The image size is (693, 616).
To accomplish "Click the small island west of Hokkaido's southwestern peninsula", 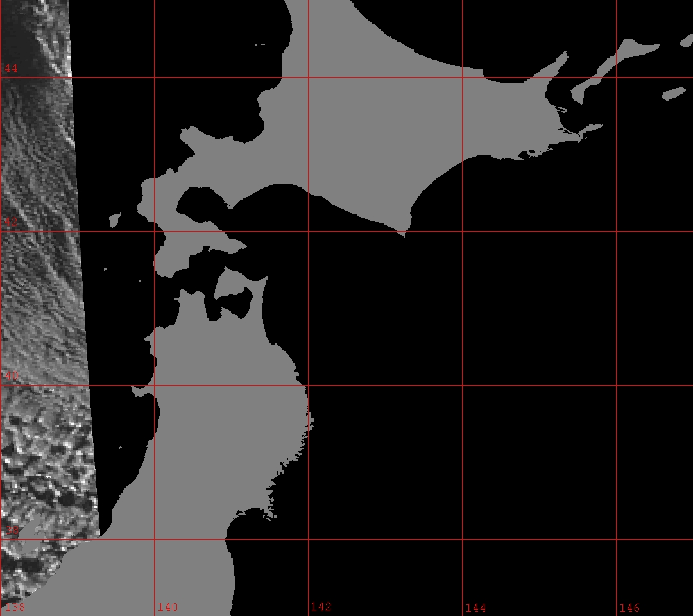I will coord(115,220).
